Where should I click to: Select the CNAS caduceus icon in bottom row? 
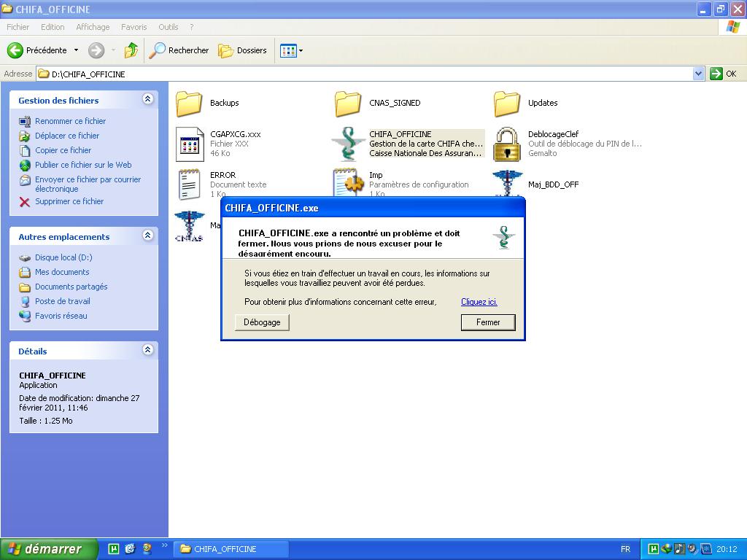tap(190, 226)
